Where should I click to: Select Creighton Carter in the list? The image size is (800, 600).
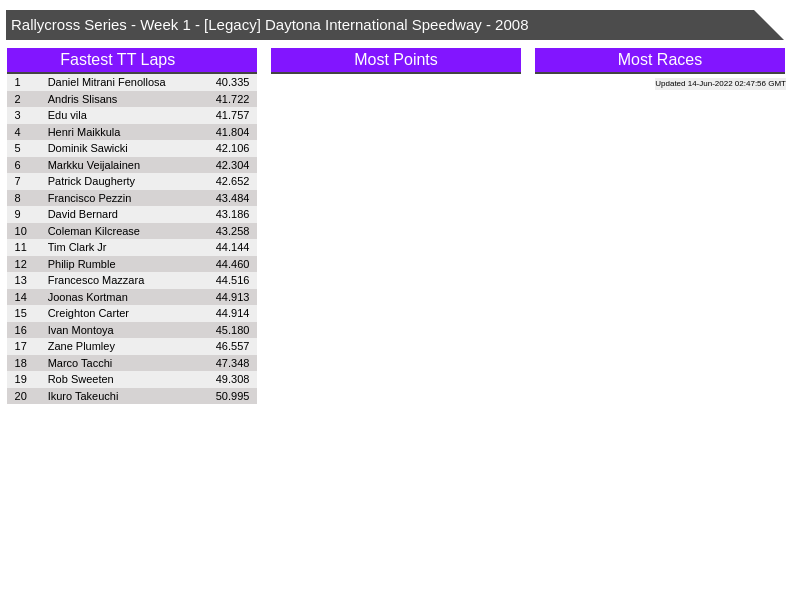tap(88, 313)
